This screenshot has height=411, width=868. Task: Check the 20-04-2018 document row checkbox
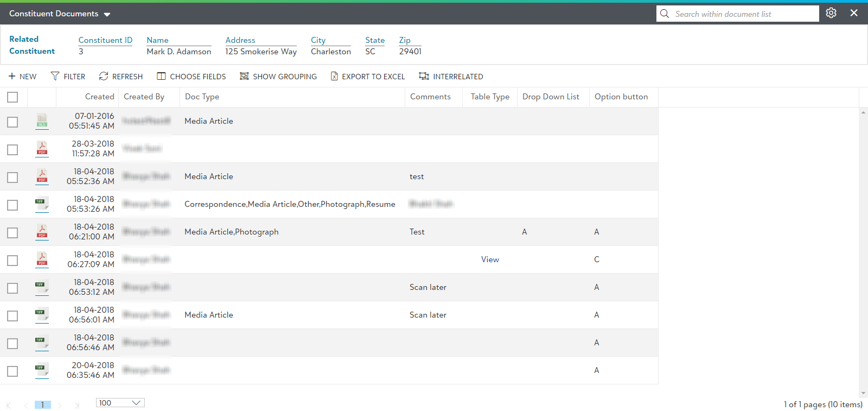[12, 371]
